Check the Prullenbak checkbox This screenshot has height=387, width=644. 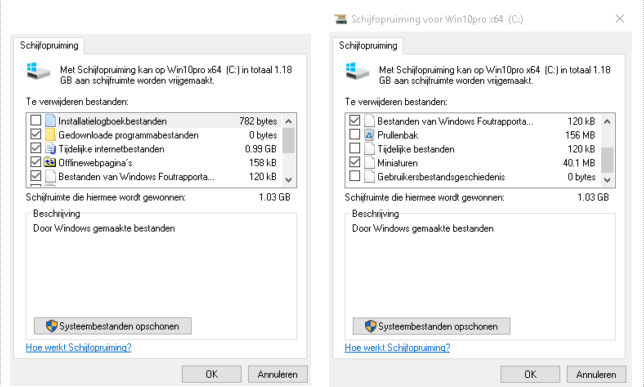354,134
